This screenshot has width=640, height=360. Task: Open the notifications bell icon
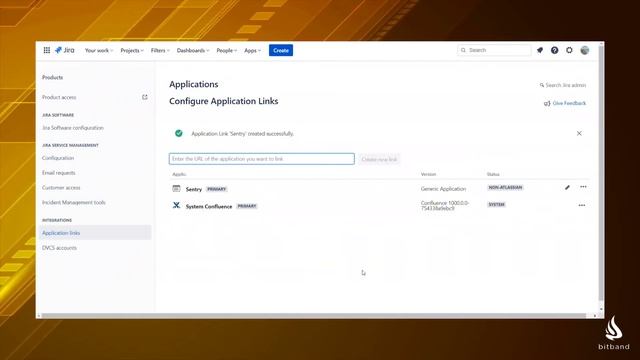coord(540,50)
